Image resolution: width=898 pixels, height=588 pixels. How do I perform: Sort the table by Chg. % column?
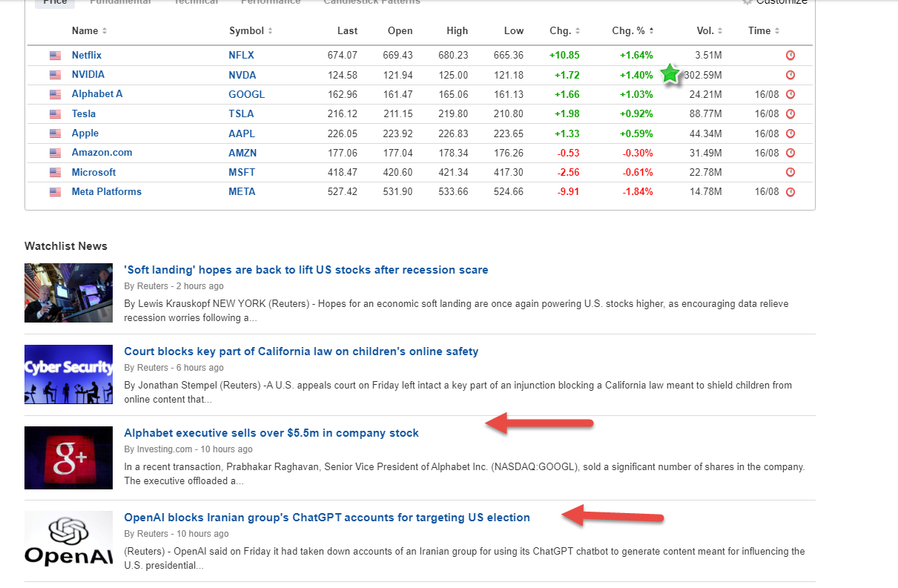point(633,30)
